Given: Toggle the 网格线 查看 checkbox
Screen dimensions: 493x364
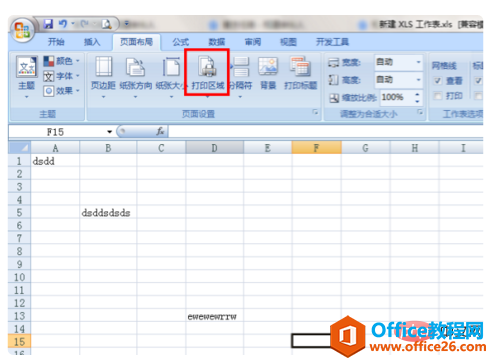Looking at the screenshot, I should tap(438, 80).
